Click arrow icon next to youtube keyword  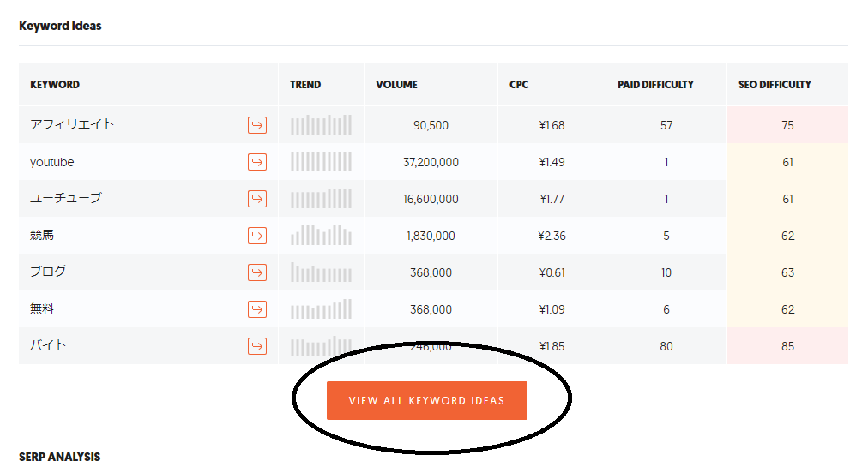(256, 162)
